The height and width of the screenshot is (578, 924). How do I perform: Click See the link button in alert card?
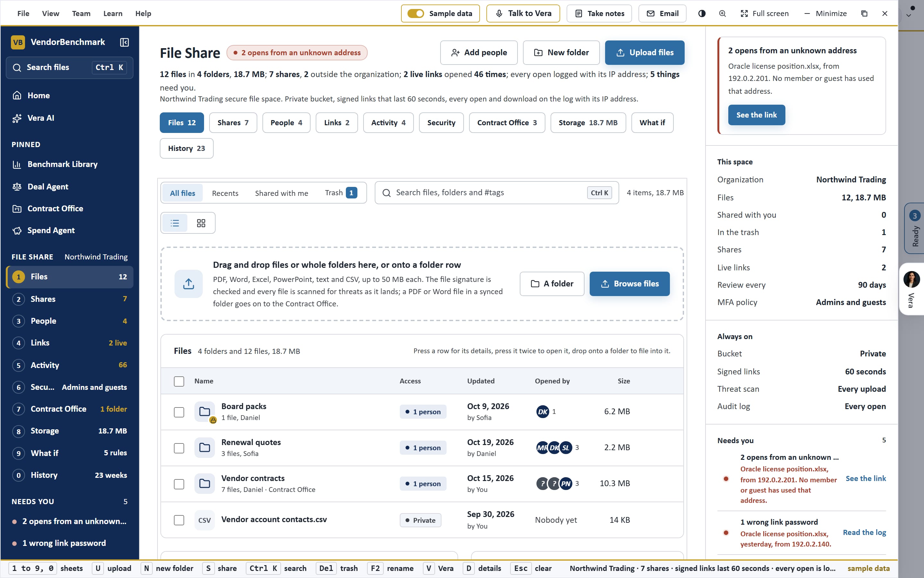point(757,115)
